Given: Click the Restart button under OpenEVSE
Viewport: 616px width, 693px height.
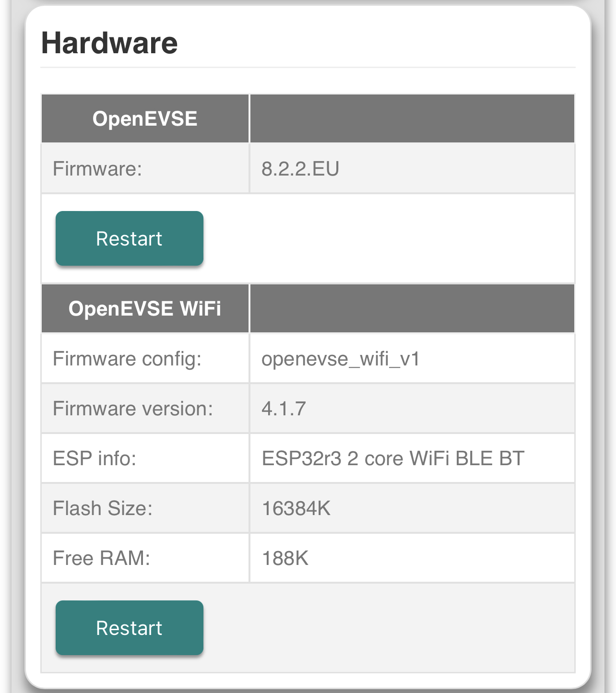Looking at the screenshot, I should (129, 238).
